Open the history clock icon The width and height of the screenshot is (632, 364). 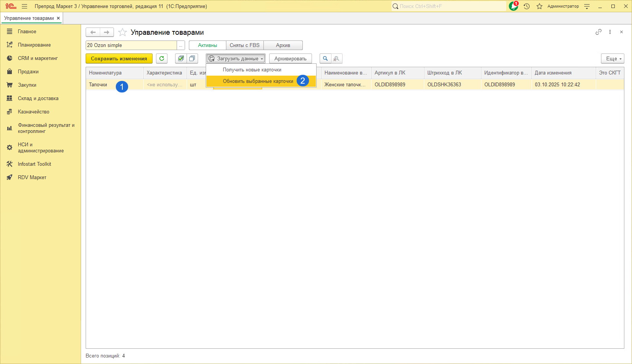(x=526, y=6)
